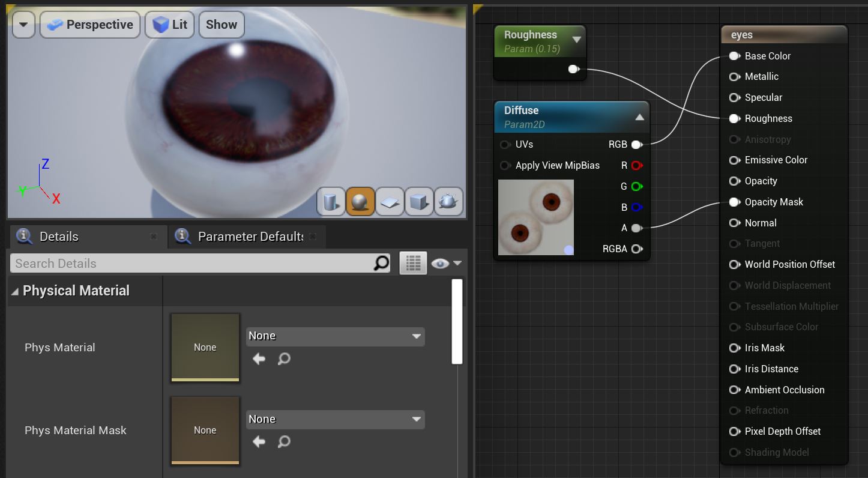Click the Specular input pin
868x478 pixels.
pos(735,97)
